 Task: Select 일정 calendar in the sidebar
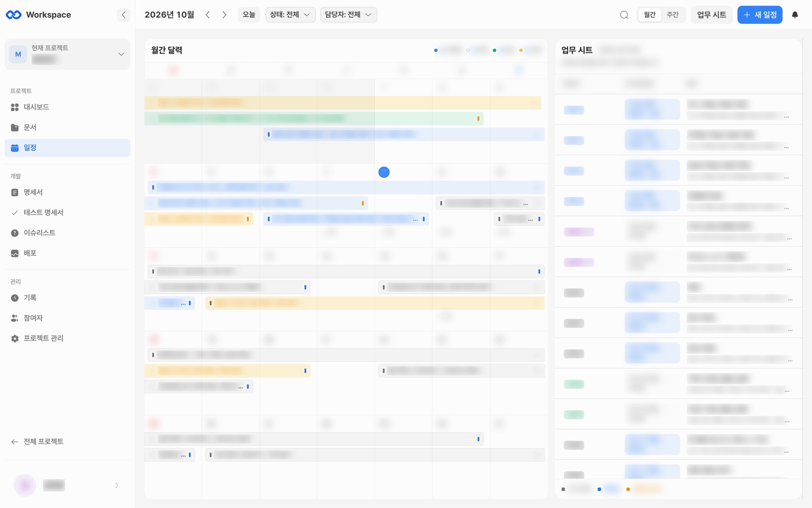point(67,148)
